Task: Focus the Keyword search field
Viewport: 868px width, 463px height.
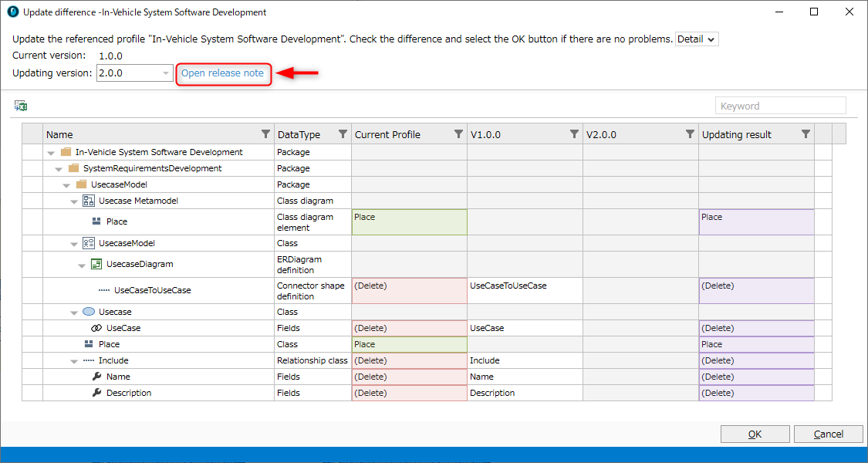Action: pyautogui.click(x=781, y=106)
